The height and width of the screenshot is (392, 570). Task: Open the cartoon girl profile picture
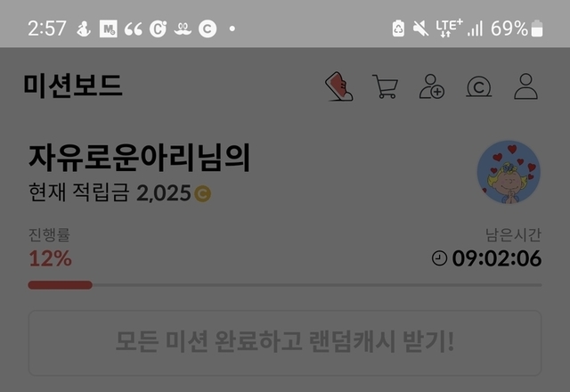[x=509, y=172]
